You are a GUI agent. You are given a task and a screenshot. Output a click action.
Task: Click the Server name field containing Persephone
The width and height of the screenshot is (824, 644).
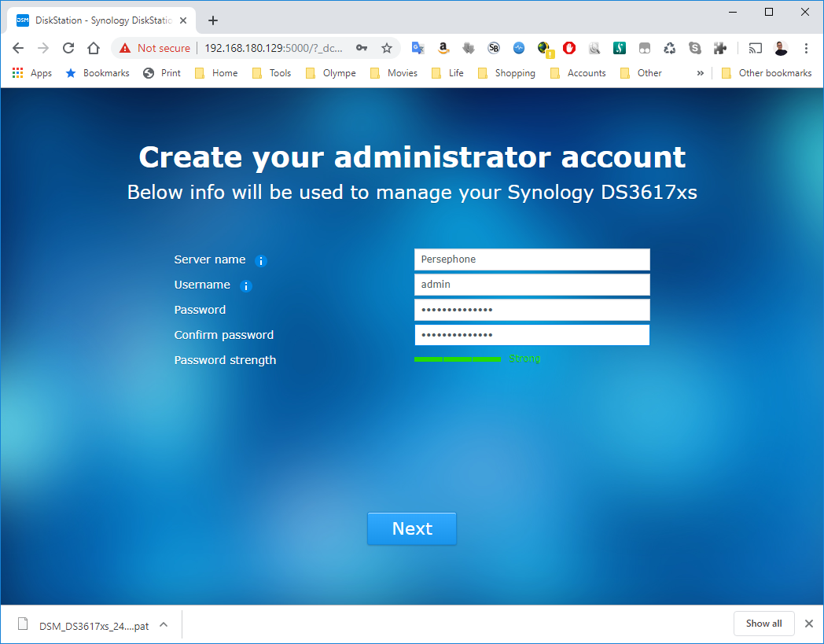[532, 259]
